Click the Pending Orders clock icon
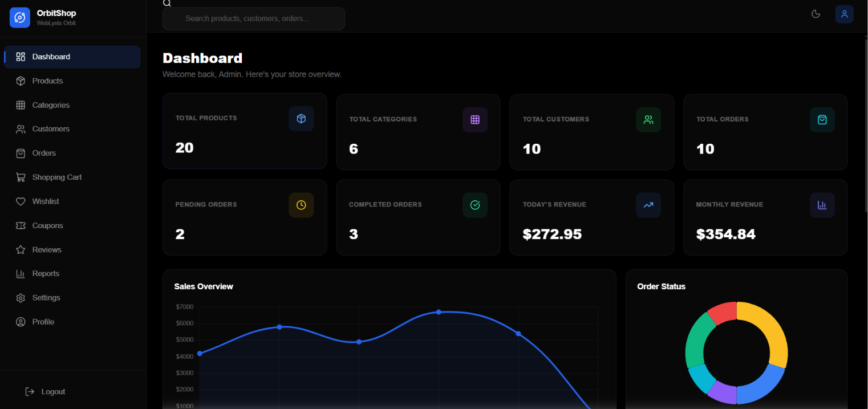This screenshot has height=409, width=868. [x=301, y=205]
